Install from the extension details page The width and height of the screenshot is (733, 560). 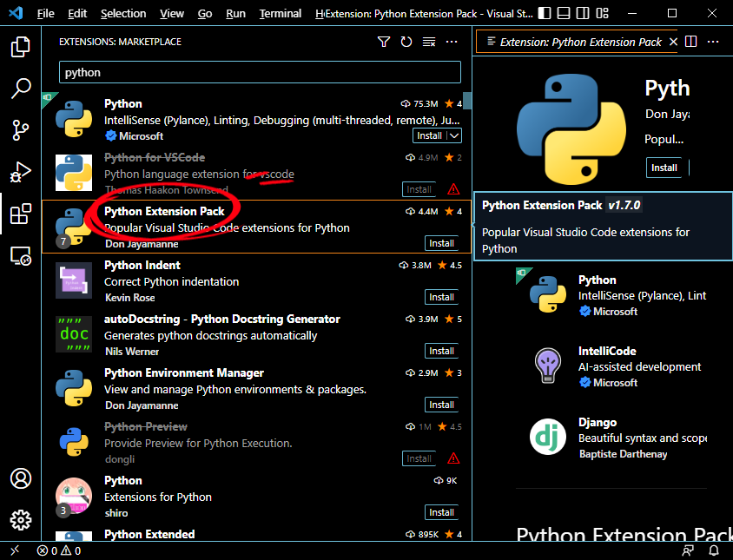point(664,168)
